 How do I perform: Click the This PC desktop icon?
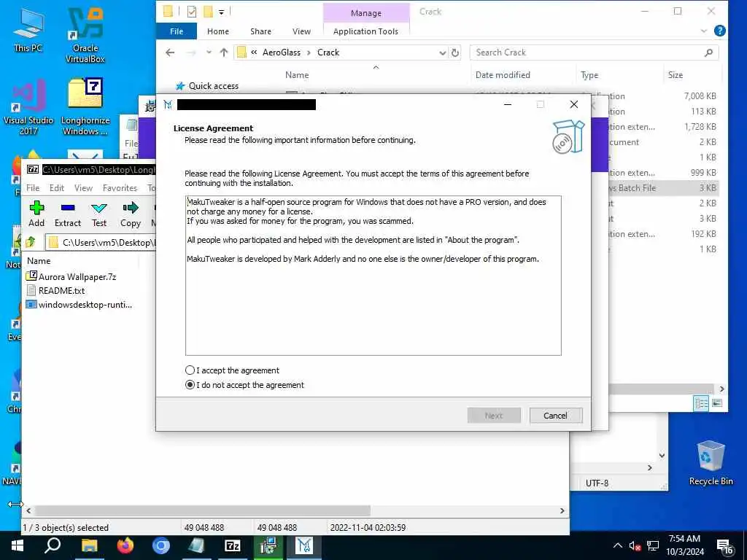(x=28, y=31)
